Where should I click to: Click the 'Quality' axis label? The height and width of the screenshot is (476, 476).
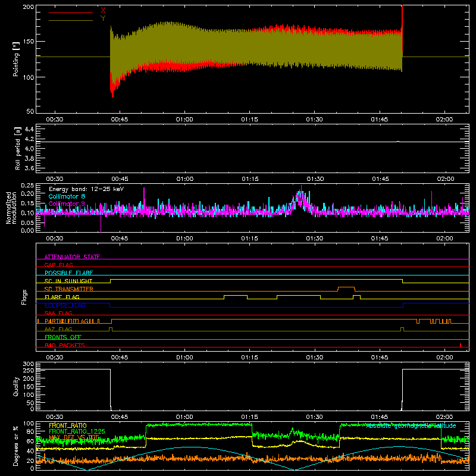click(16, 386)
